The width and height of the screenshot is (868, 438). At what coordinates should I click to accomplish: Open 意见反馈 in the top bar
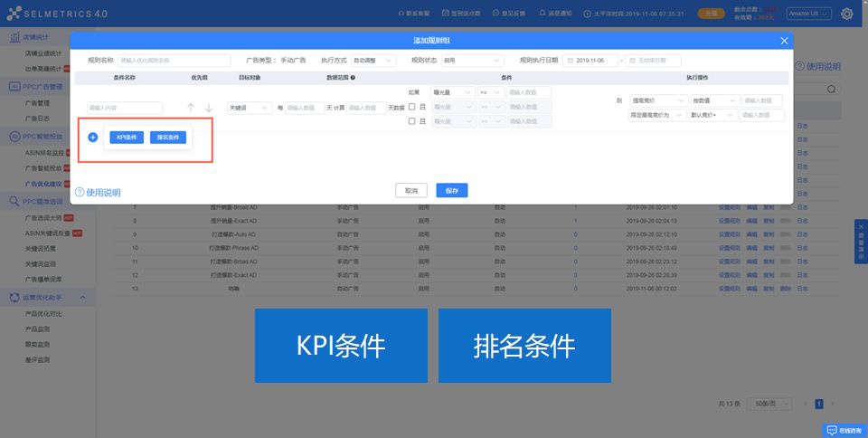click(x=509, y=14)
